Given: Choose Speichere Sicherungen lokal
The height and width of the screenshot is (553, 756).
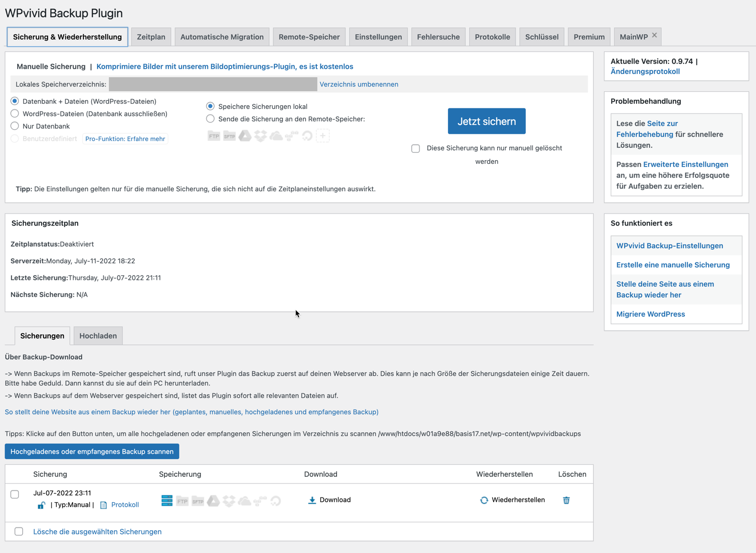Looking at the screenshot, I should point(210,106).
